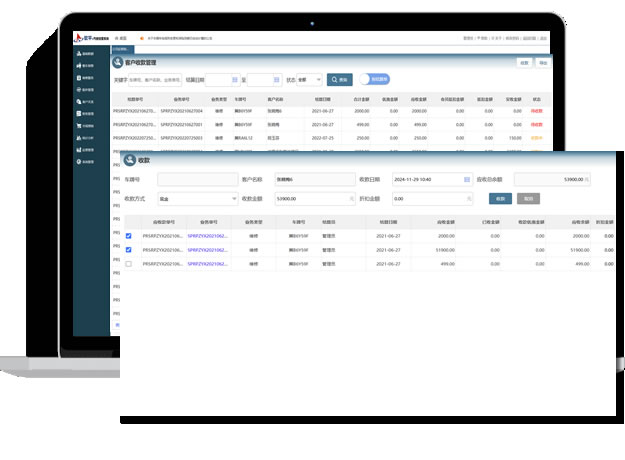This screenshot has width=625, height=460.
Task: Open the 状态 status dropdown
Action: 310,79
